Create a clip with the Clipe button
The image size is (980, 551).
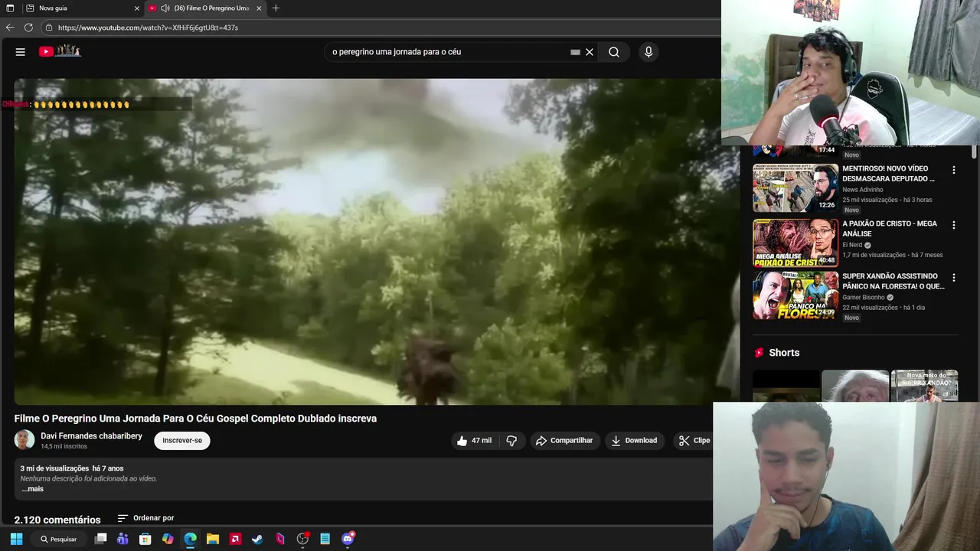tap(694, 441)
